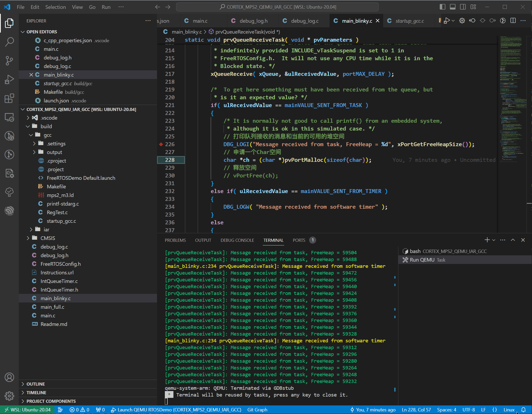Screen dimensions: 532x414
Task: Expand the .settings folder
Action: (x=34, y=144)
